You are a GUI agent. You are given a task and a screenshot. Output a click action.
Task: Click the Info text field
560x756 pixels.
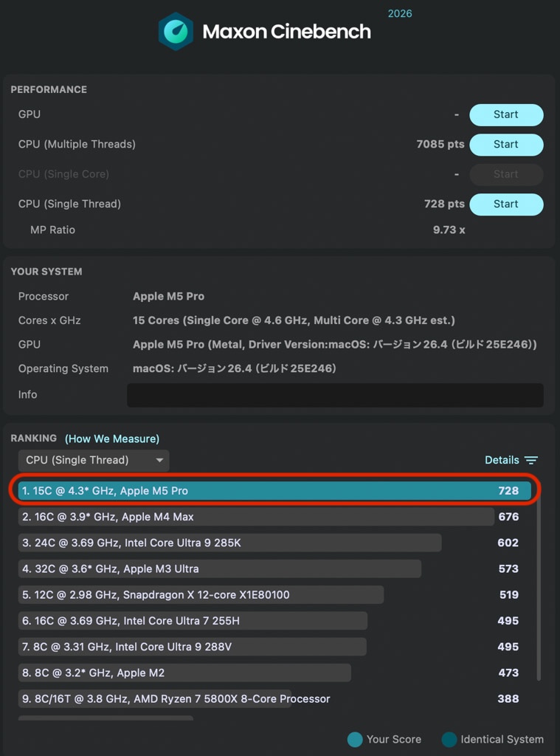(335, 395)
